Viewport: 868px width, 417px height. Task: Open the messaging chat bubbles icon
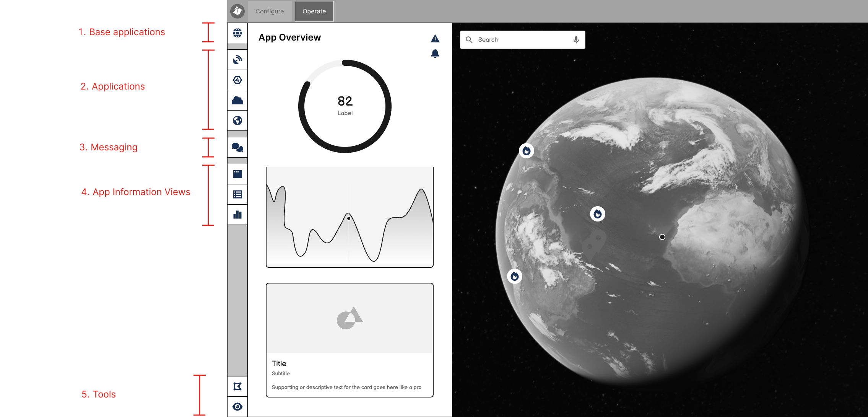[237, 147]
